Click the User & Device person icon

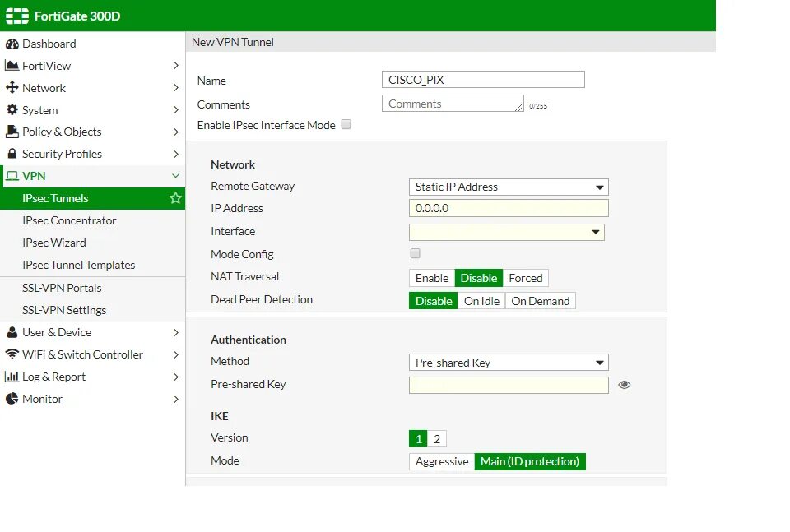tap(12, 332)
